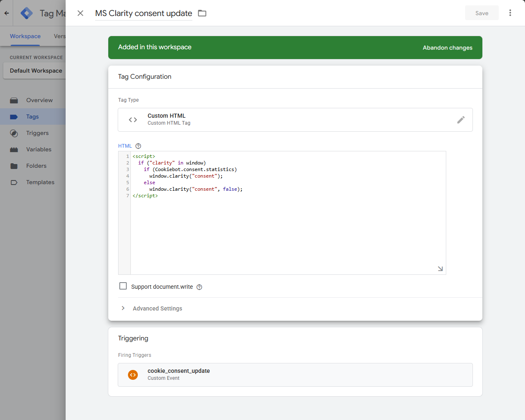Open Triggers in the sidebar

click(37, 133)
